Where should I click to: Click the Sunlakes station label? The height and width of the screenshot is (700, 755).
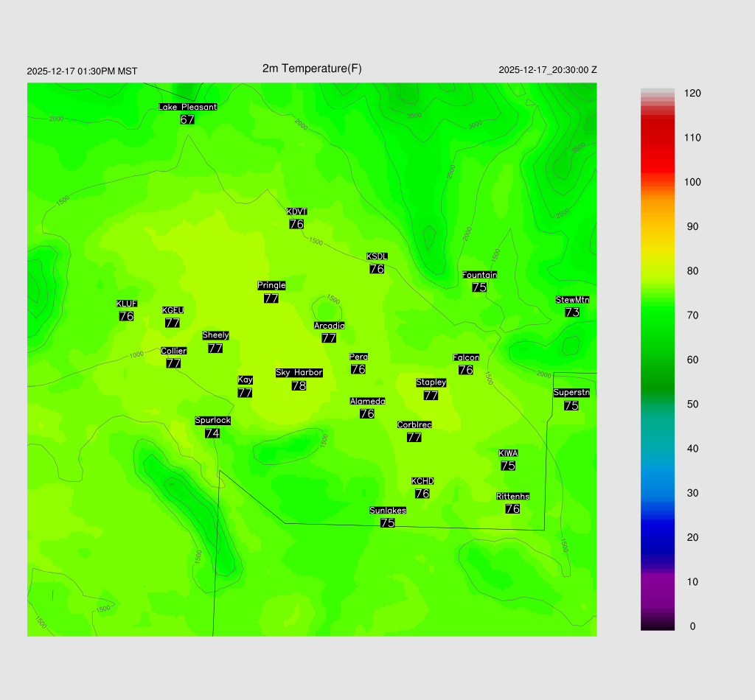coord(387,511)
